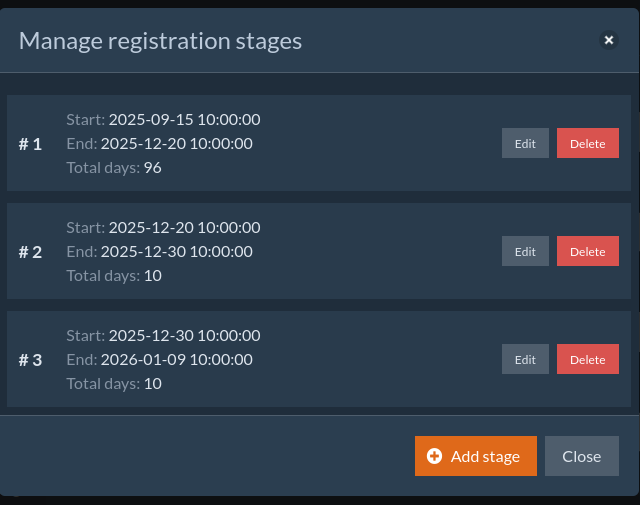Image resolution: width=640 pixels, height=505 pixels.
Task: Delete registration stage #1
Action: pos(587,143)
